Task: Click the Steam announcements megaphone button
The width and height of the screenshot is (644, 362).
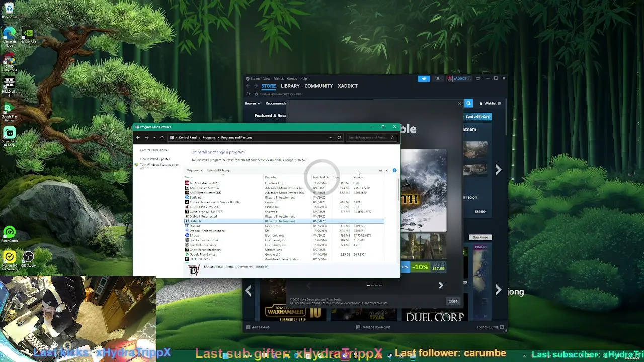Action: point(424,79)
